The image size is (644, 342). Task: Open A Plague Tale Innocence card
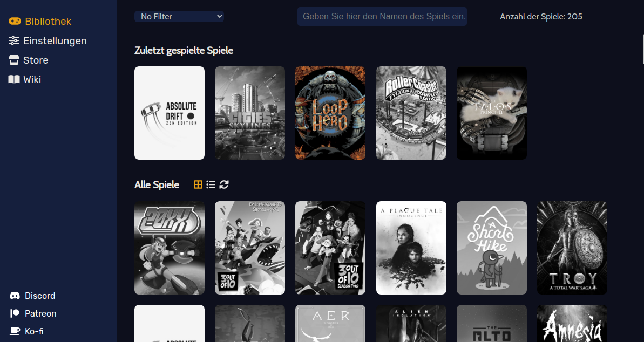pos(411,248)
